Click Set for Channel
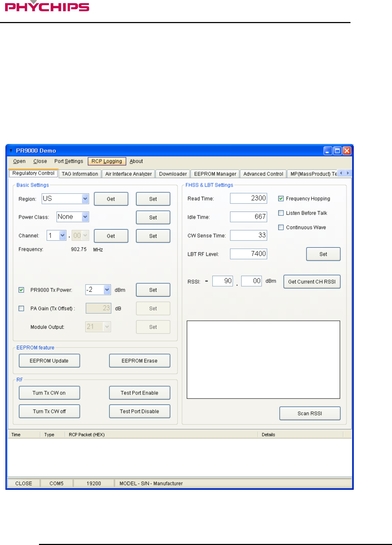 tap(153, 236)
